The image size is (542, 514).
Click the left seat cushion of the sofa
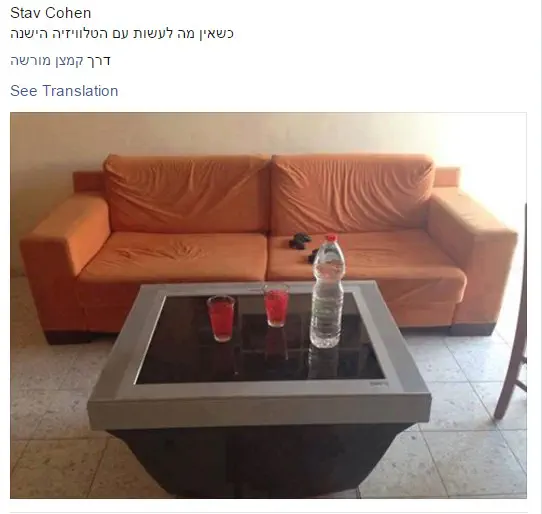[x=173, y=256]
